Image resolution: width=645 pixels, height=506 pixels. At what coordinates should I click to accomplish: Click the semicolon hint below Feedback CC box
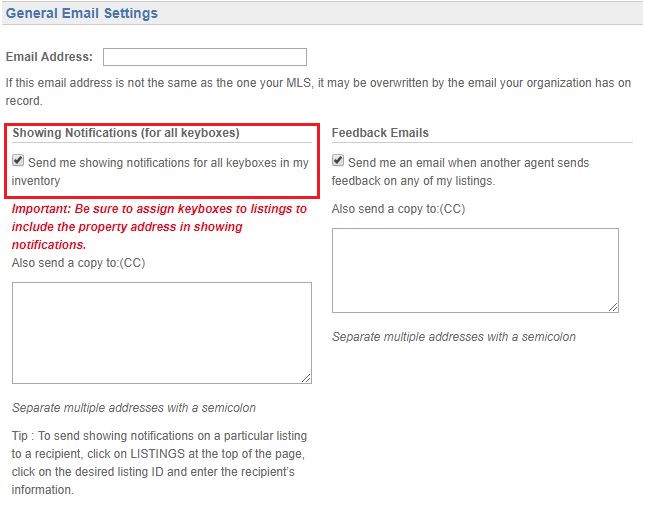click(454, 337)
